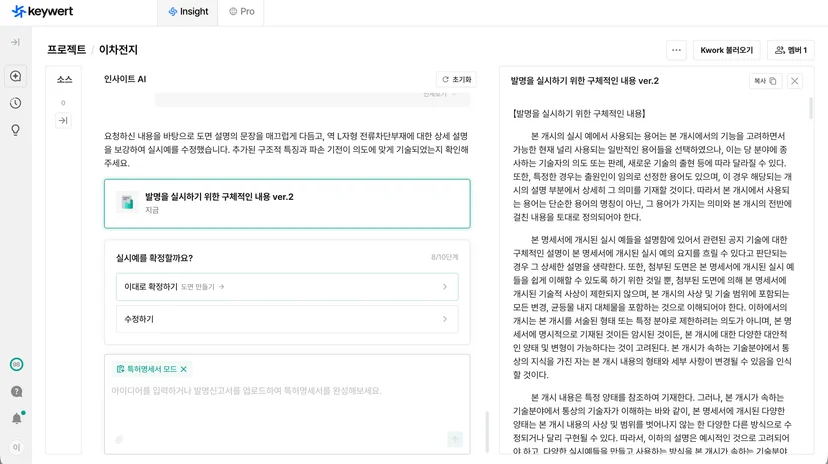Viewport: 828px width, 464px height.
Task: Click Kwork 불러오기 button
Action: [x=727, y=50]
